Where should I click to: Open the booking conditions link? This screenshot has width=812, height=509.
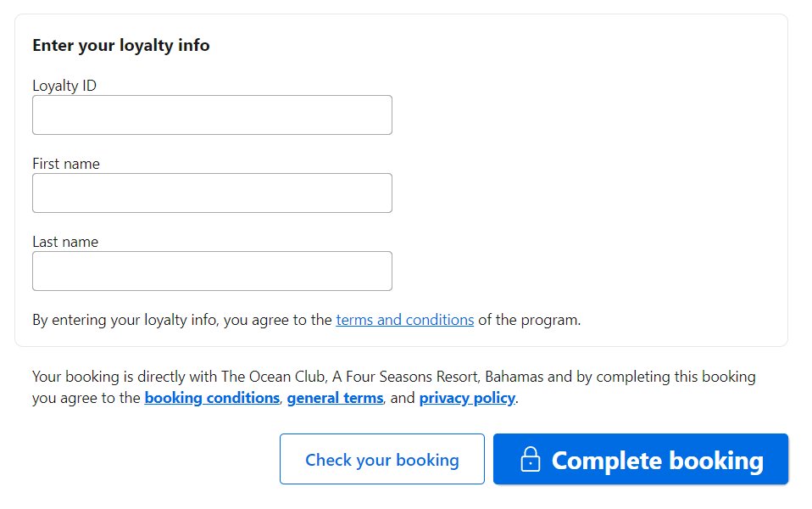[x=212, y=398]
